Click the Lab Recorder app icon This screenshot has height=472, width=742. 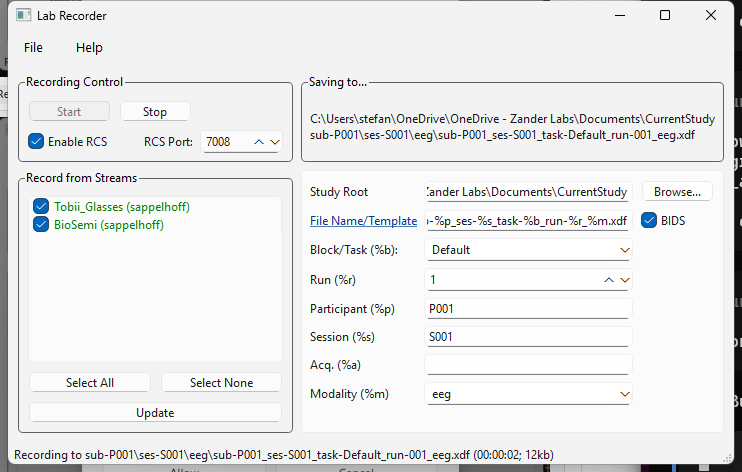pos(23,15)
